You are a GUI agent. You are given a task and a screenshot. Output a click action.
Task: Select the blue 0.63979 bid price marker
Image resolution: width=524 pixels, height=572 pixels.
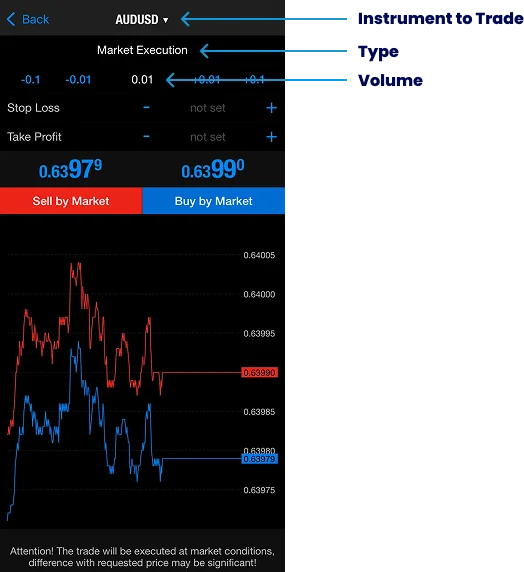pos(259,459)
